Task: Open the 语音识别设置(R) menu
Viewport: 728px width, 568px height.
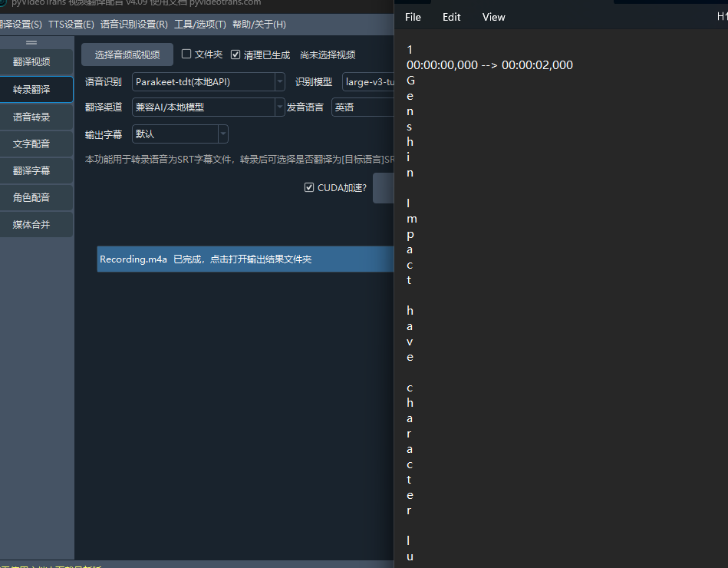Action: tap(133, 24)
